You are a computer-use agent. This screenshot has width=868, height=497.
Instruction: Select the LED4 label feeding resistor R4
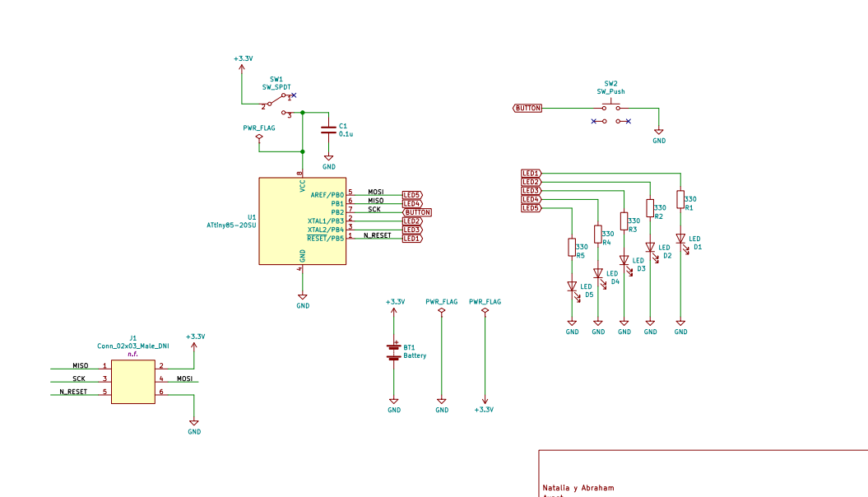point(531,199)
